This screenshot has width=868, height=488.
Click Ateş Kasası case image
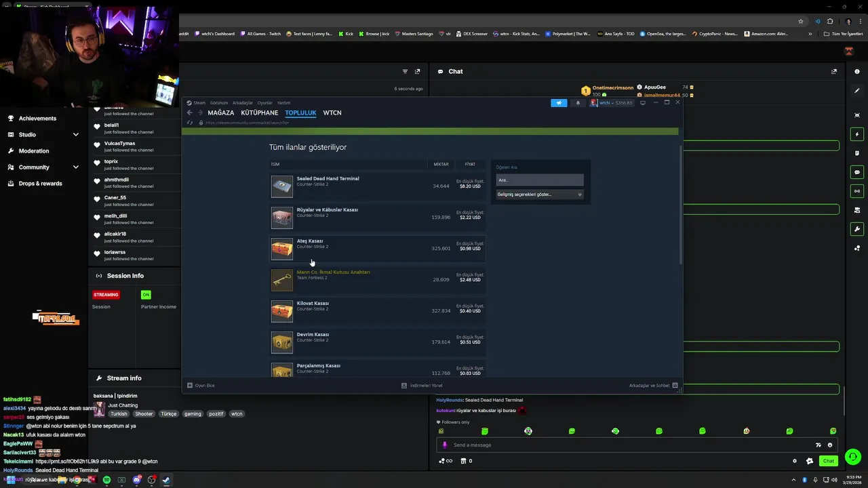tap(282, 249)
